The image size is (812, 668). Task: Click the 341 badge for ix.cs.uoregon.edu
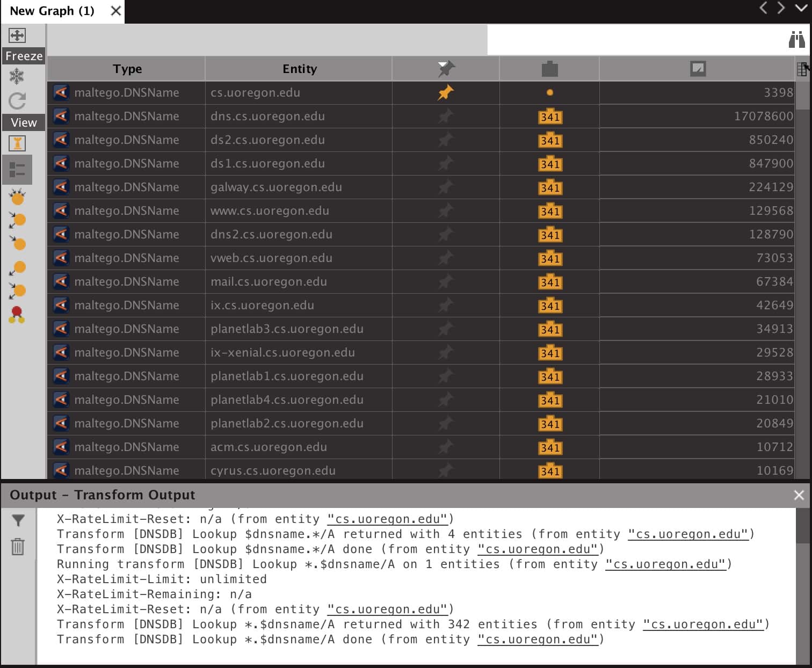[550, 306]
